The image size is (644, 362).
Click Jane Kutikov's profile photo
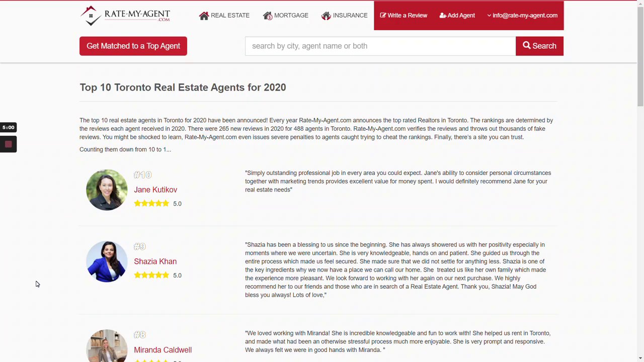[x=107, y=190]
